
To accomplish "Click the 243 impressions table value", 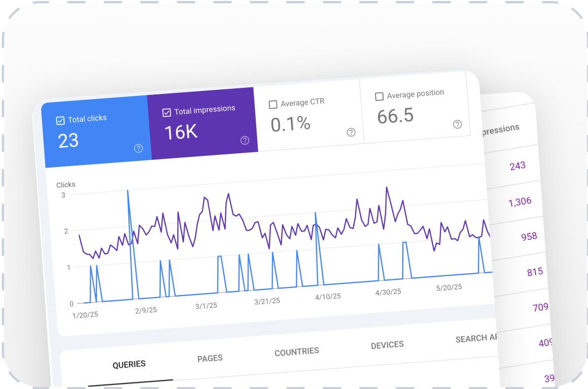I will point(517,166).
